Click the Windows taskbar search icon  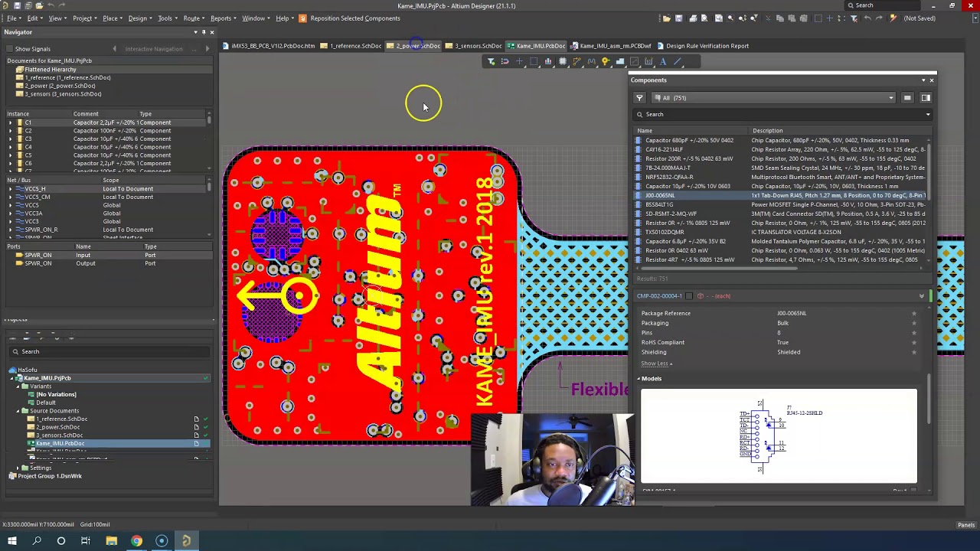[x=36, y=541]
